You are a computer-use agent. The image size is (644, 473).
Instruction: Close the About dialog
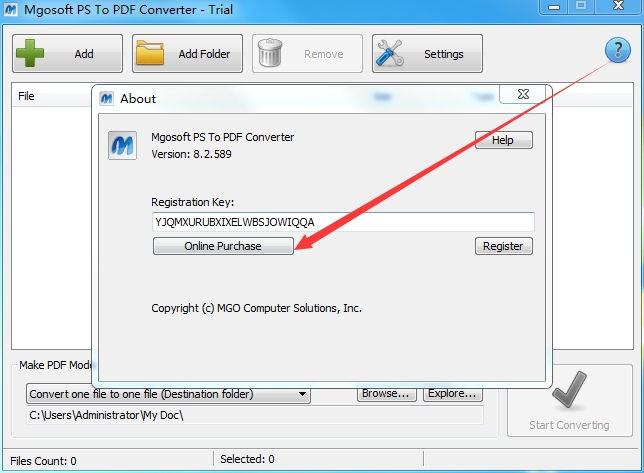tap(523, 94)
